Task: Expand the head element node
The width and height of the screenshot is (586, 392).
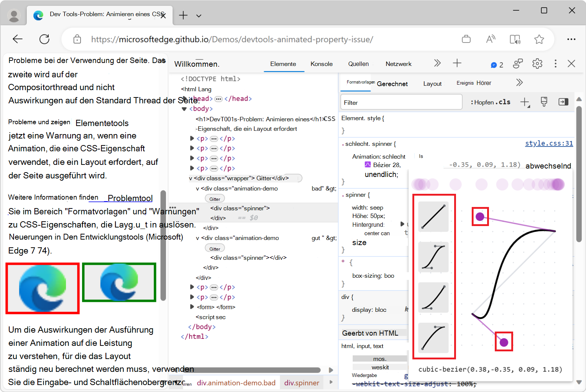Action: [185, 99]
